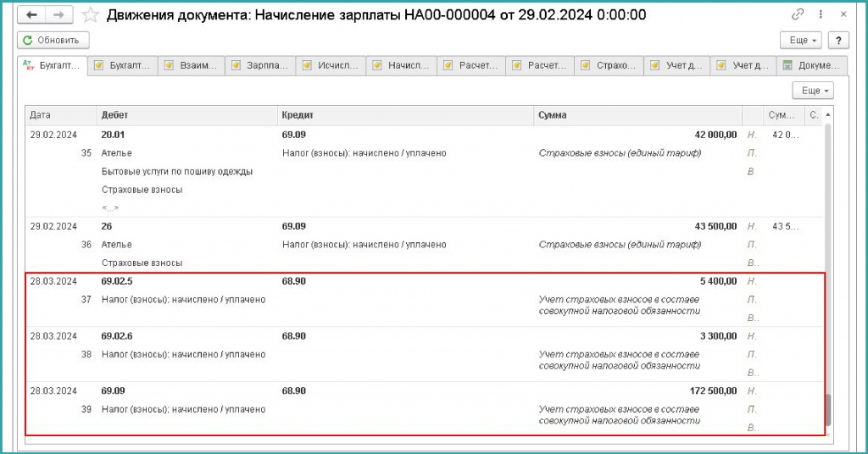Open the Взаим... tab
The image size is (868, 454).
pos(192,65)
